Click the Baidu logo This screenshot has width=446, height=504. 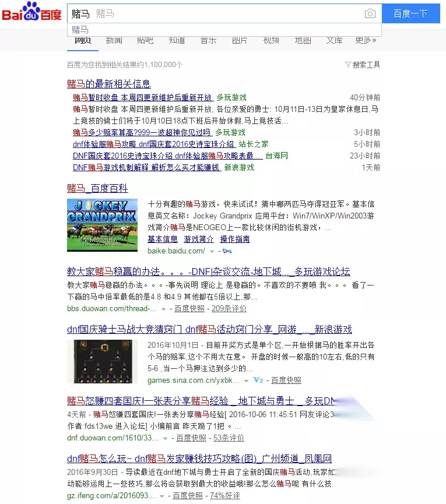tap(31, 12)
